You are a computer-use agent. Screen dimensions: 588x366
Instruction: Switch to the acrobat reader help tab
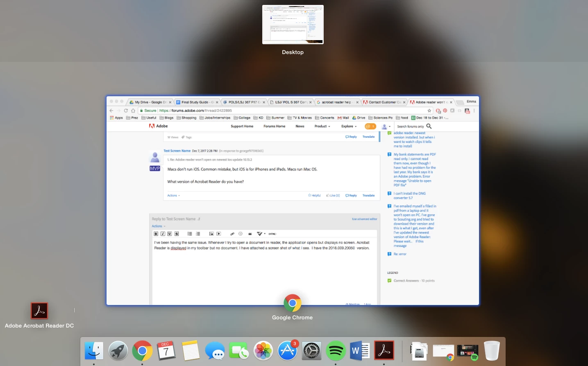(338, 102)
